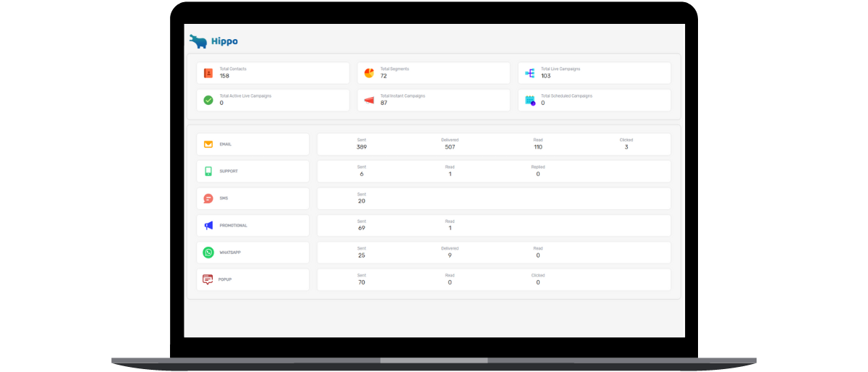The width and height of the screenshot is (868, 372).
Task: Click the Total Active Live Campaigns checkmark icon
Action: 208,100
